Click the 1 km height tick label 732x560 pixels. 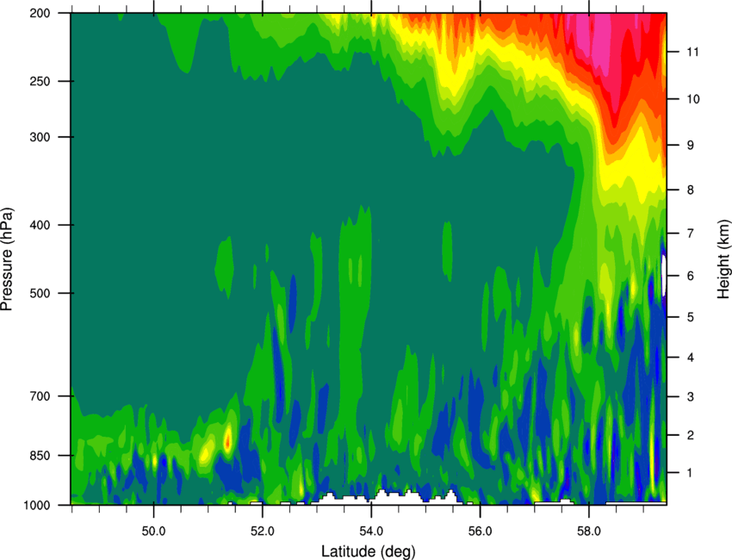point(691,473)
